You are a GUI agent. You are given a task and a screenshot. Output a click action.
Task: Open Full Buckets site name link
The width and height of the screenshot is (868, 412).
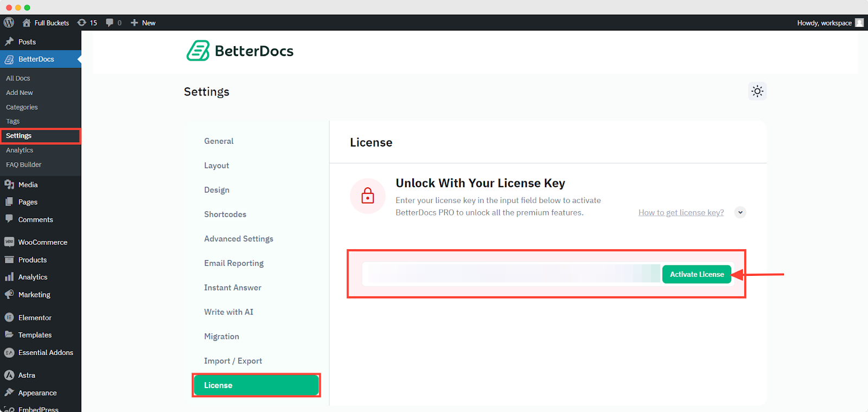pyautogui.click(x=52, y=23)
